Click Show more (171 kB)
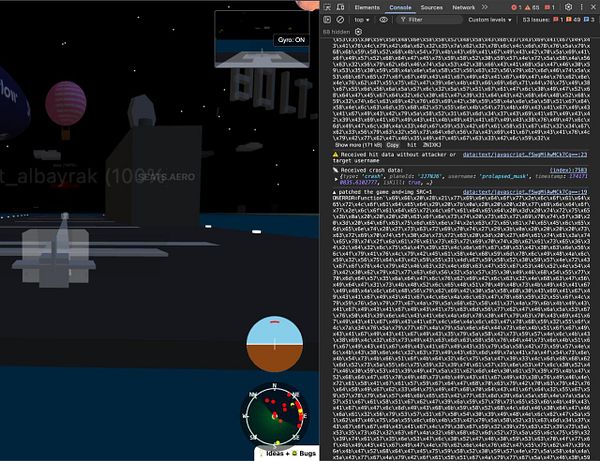Image resolution: width=600 pixels, height=461 pixels. pyautogui.click(x=357, y=145)
